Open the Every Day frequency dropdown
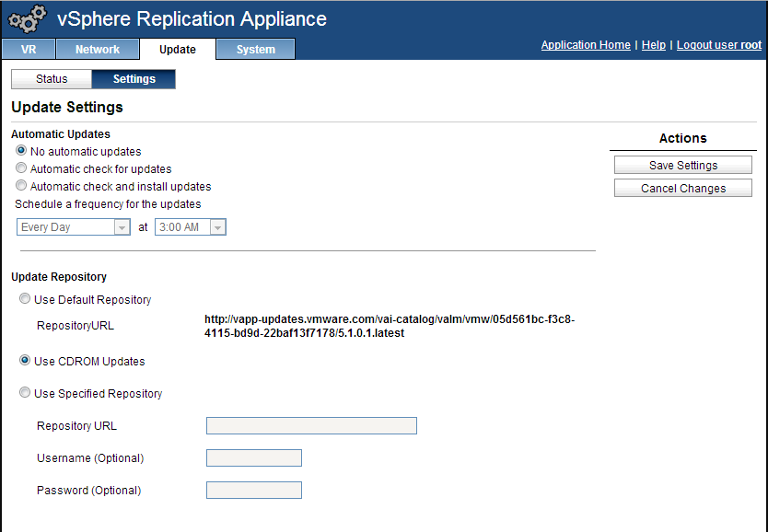The width and height of the screenshot is (768, 532). tap(74, 227)
